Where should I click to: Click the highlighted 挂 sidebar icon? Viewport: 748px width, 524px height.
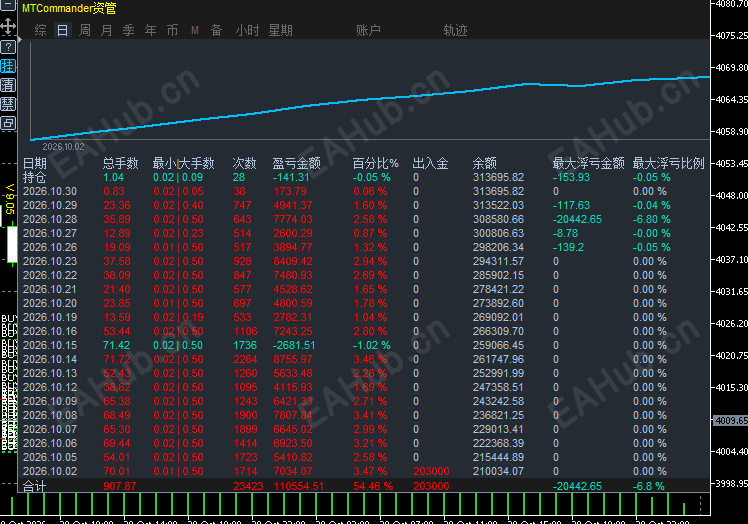8,66
